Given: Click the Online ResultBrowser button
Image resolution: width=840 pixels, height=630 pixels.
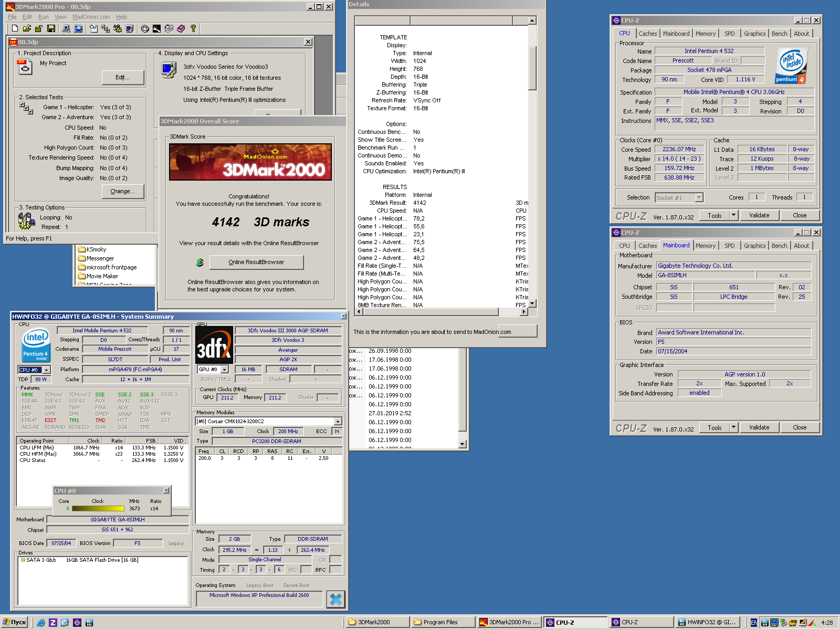Looking at the screenshot, I should pos(256,262).
